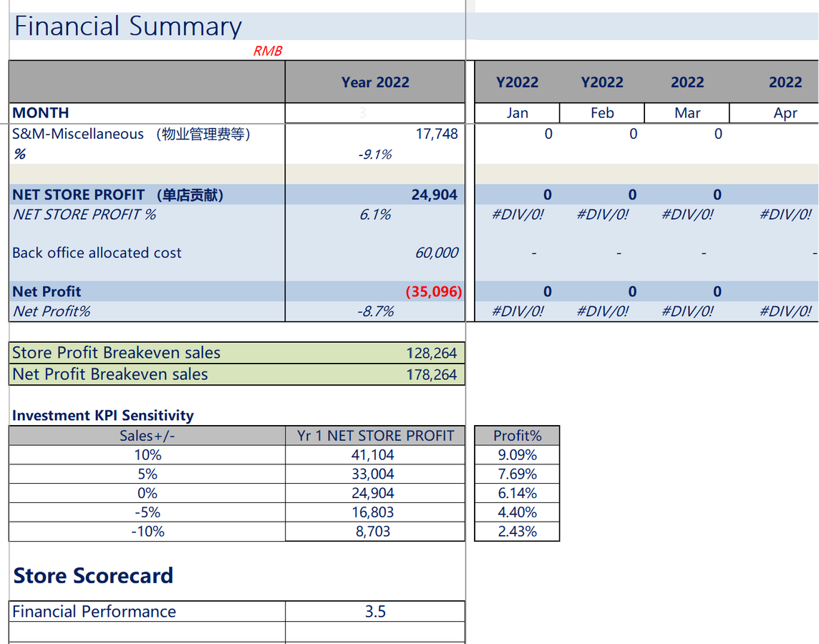
Task: Select the Apr month header cell
Action: (x=785, y=113)
